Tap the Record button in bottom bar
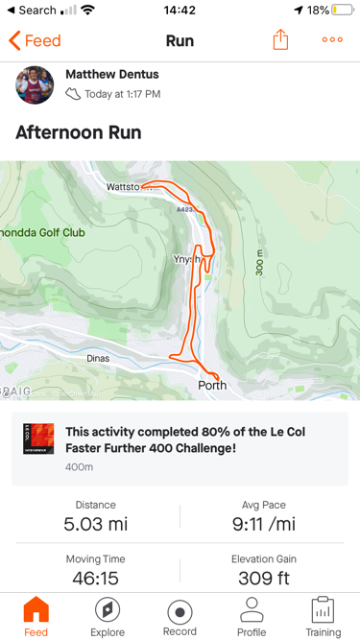360x640 pixels. [x=180, y=617]
